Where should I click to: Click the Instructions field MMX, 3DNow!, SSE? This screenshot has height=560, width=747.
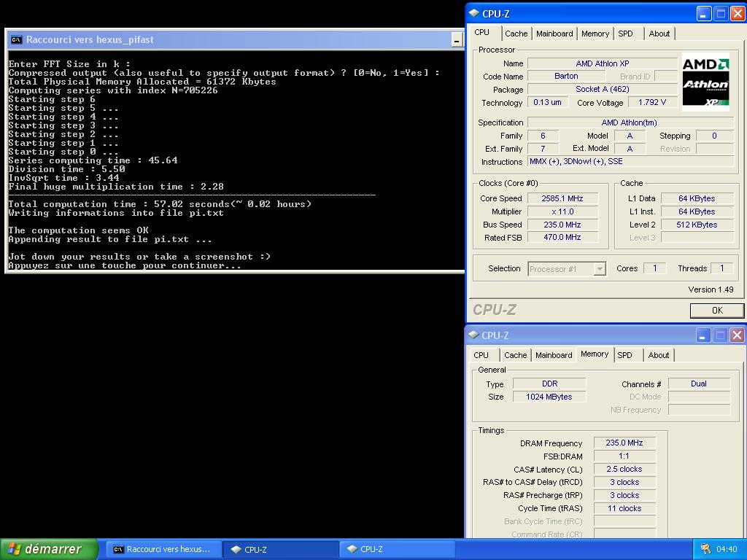click(x=630, y=161)
